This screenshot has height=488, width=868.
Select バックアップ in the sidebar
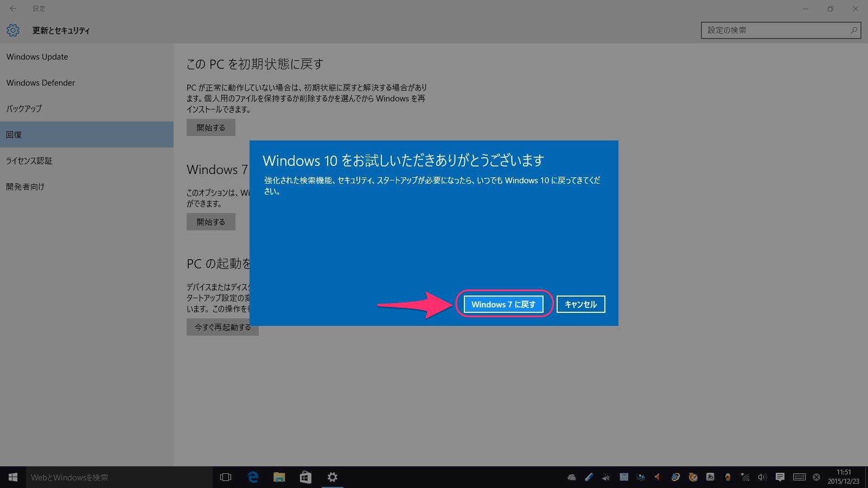tap(87, 108)
